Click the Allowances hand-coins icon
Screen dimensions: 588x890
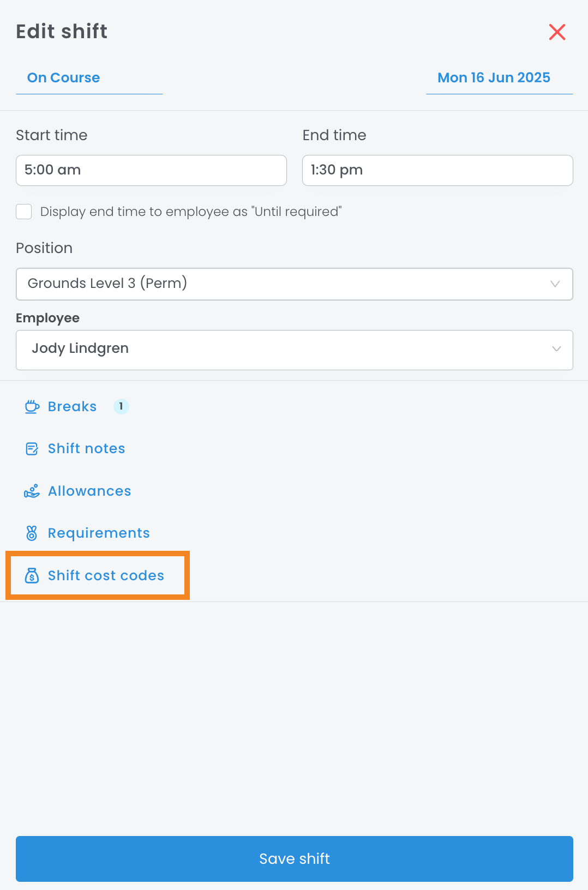tap(32, 491)
